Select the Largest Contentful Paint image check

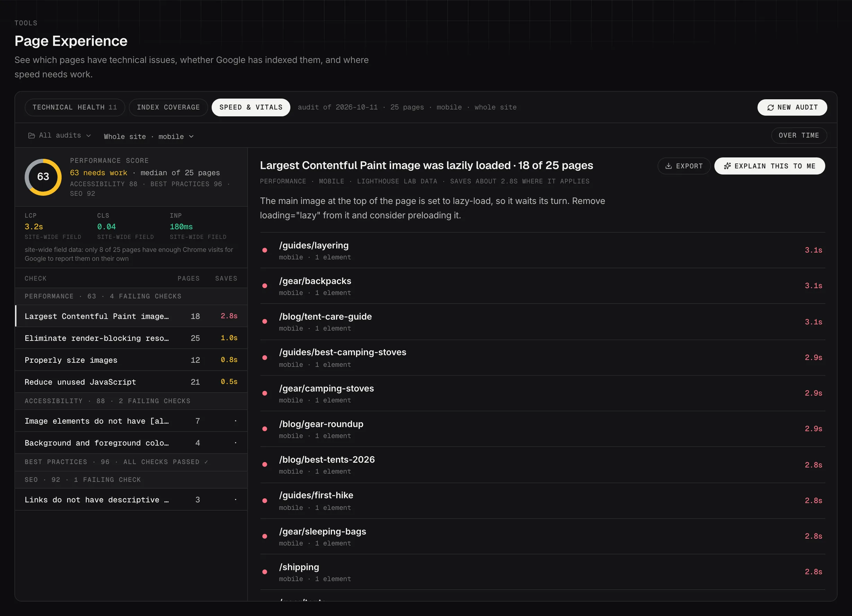point(131,316)
